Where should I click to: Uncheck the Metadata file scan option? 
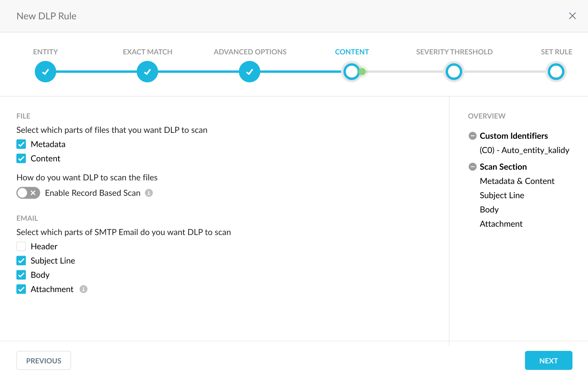tap(21, 144)
